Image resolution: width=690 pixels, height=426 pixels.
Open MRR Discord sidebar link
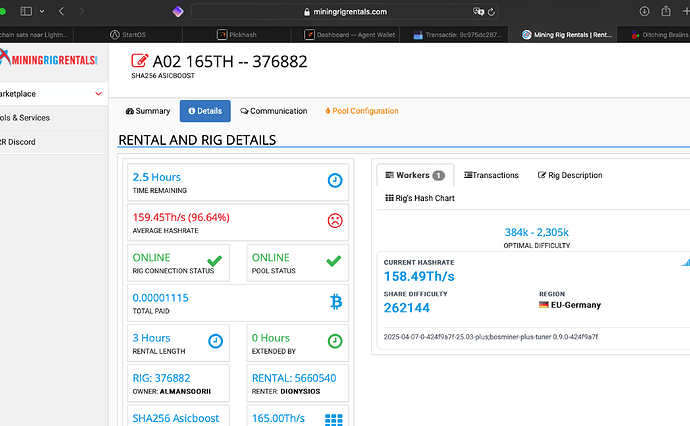54,142
